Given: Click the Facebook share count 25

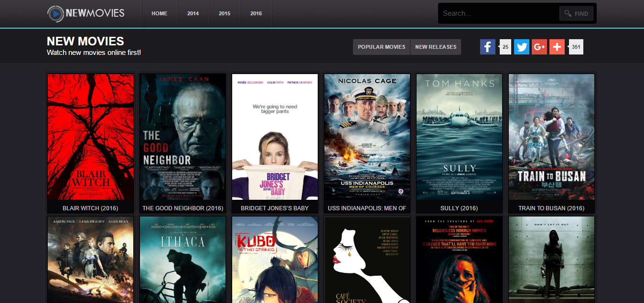Looking at the screenshot, I should (x=505, y=47).
